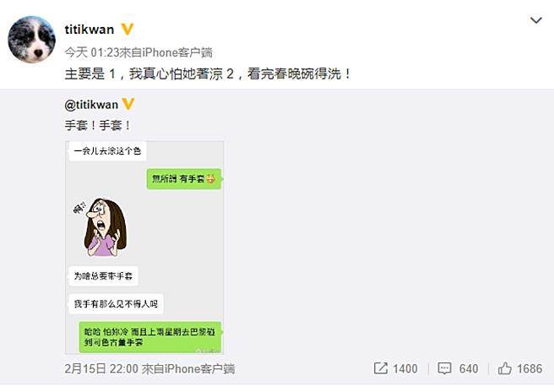Viewport: 554px width, 392px height.
Task: Open the titikwan username at the top
Action: [x=90, y=30]
